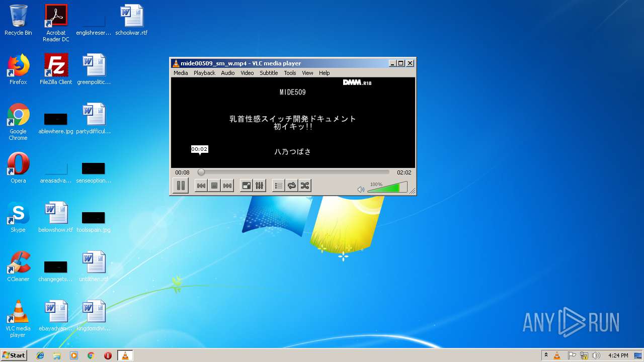Viewport: 644px width, 362px height.
Task: Jump to previous media in VLC
Action: pyautogui.click(x=201, y=186)
